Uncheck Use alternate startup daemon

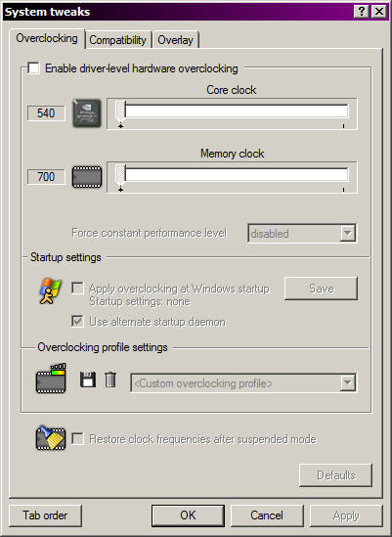[x=77, y=321]
